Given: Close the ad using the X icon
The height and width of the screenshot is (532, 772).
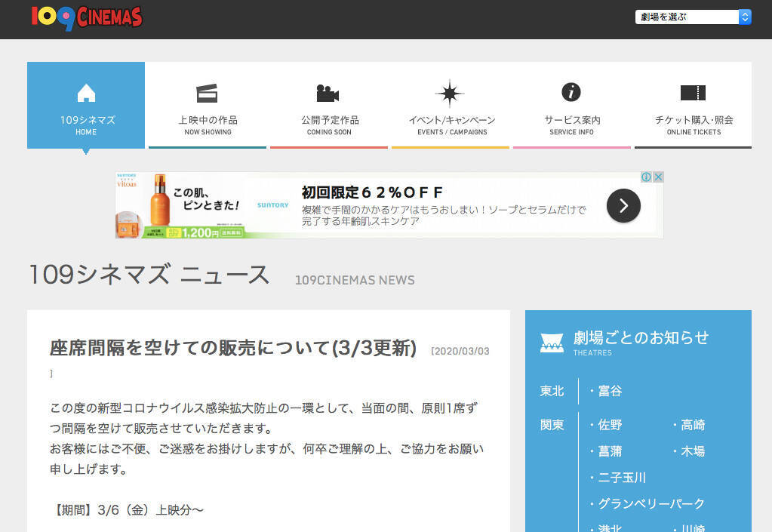Looking at the screenshot, I should point(658,177).
